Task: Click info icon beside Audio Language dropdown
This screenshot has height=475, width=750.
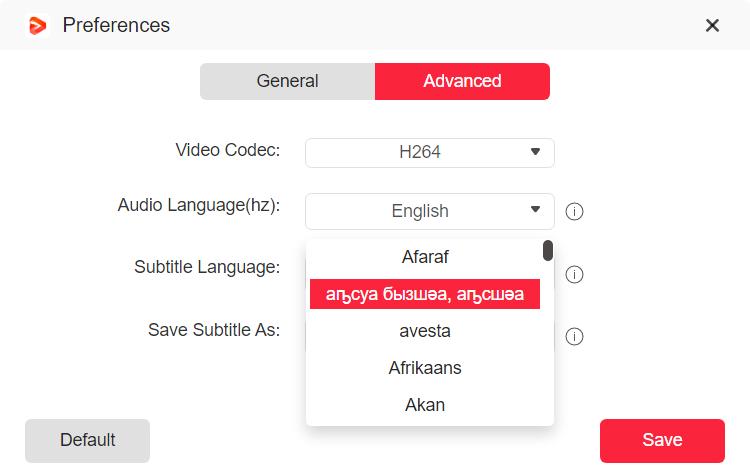Action: [574, 212]
